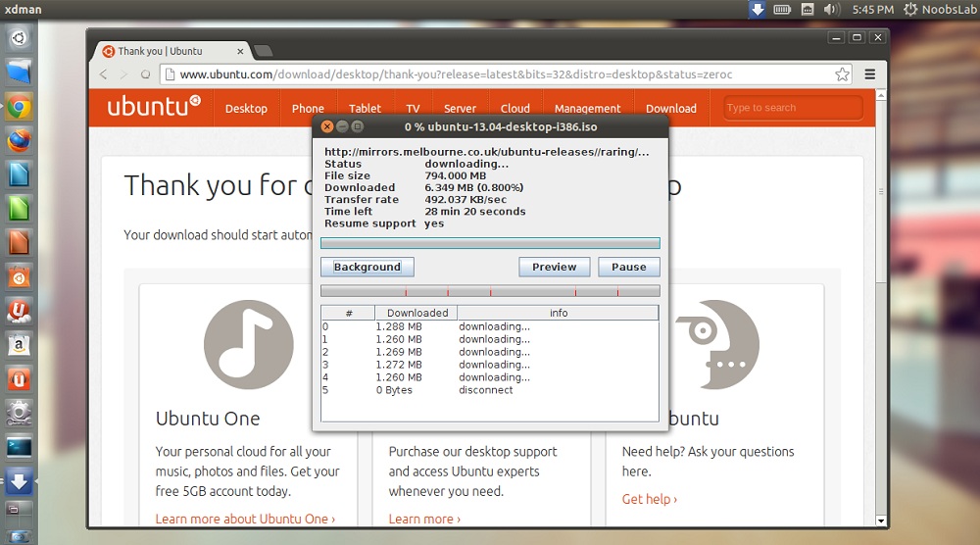Click the page scrollbar up arrow
This screenshot has width=980, height=545.
click(881, 95)
